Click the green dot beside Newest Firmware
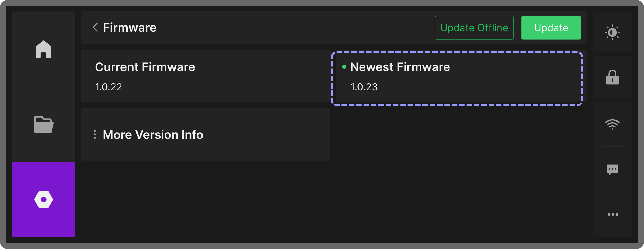Screen dimensions: 644x249 344,67
